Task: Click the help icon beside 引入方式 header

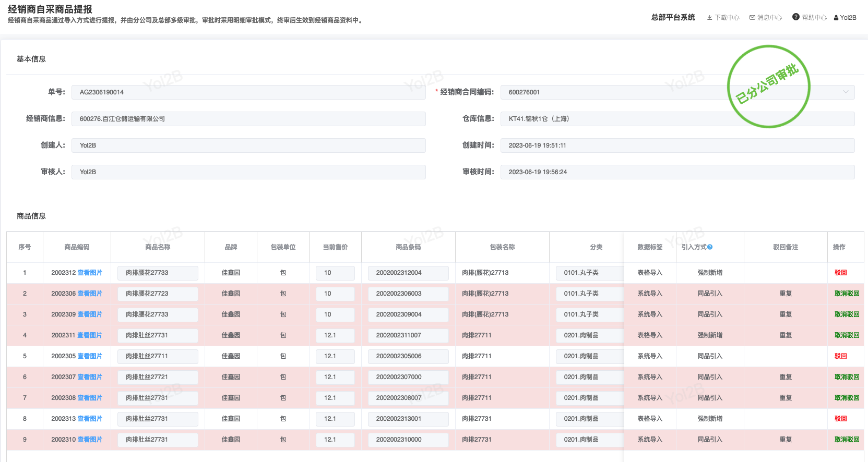Action: tap(710, 247)
